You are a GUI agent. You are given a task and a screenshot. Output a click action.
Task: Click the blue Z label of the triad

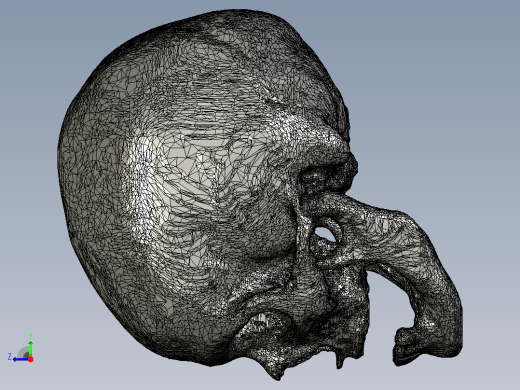(x=10, y=357)
